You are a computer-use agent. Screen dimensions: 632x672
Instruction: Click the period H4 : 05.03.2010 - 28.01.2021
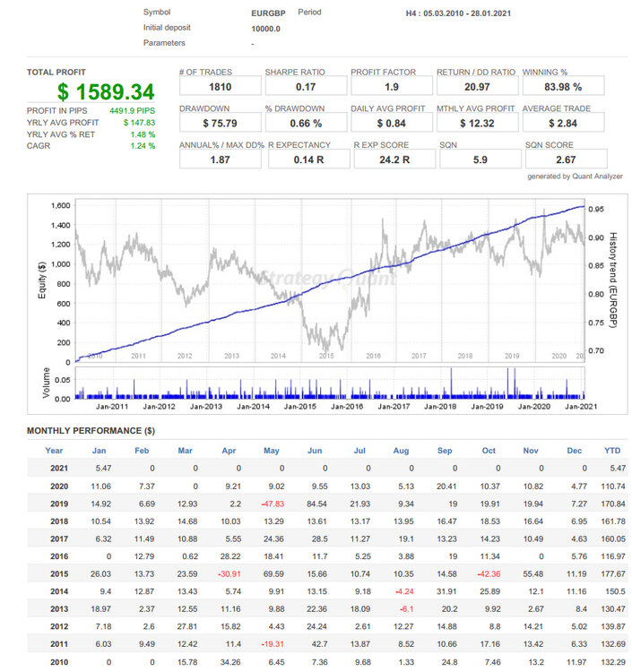tap(458, 13)
